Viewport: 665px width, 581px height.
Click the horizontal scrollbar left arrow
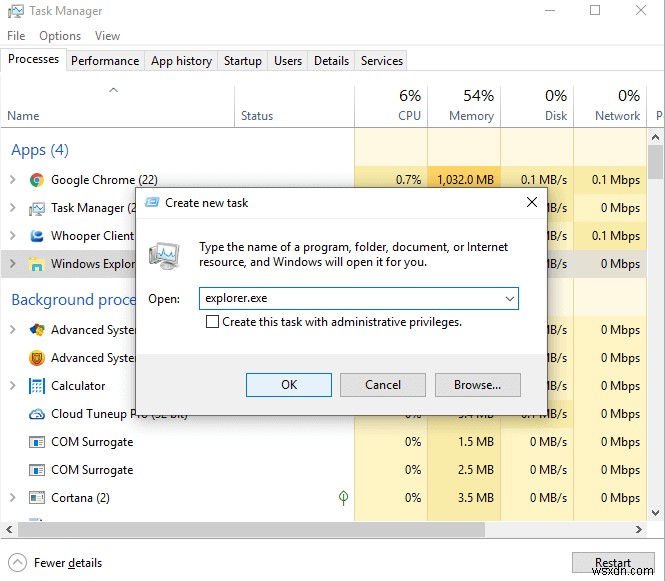pos(9,530)
